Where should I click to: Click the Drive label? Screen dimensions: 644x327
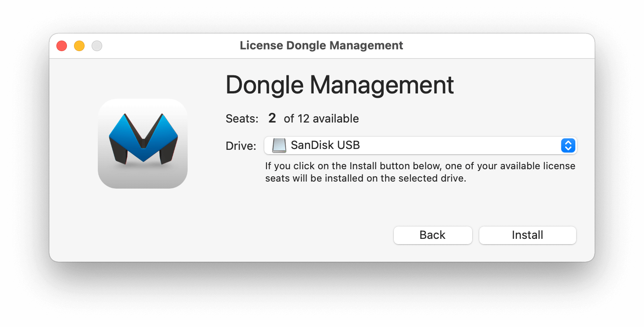coord(241,146)
